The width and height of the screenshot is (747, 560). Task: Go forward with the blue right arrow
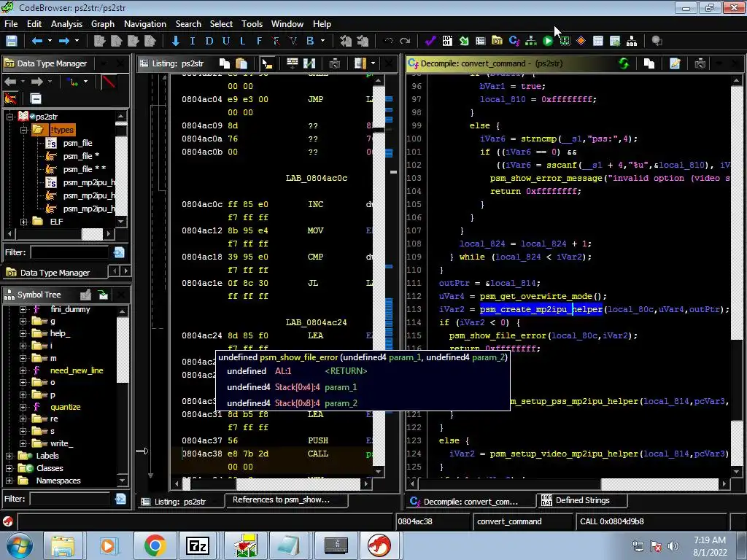(64, 41)
